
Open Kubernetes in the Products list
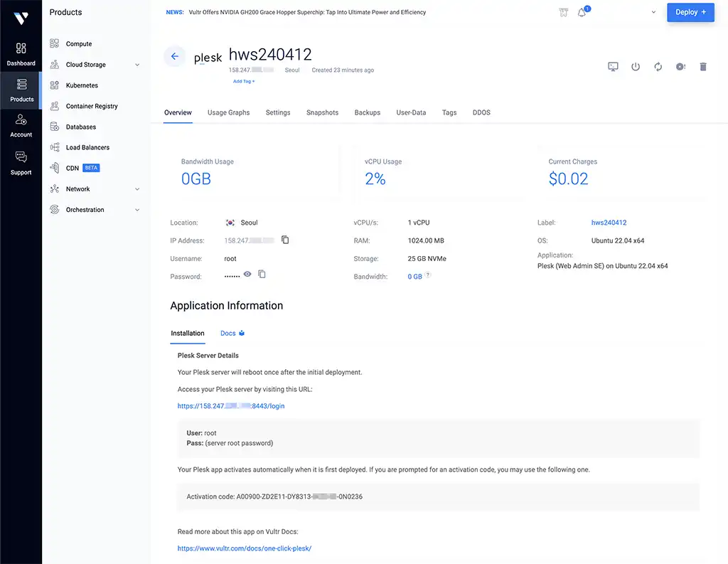tap(82, 85)
